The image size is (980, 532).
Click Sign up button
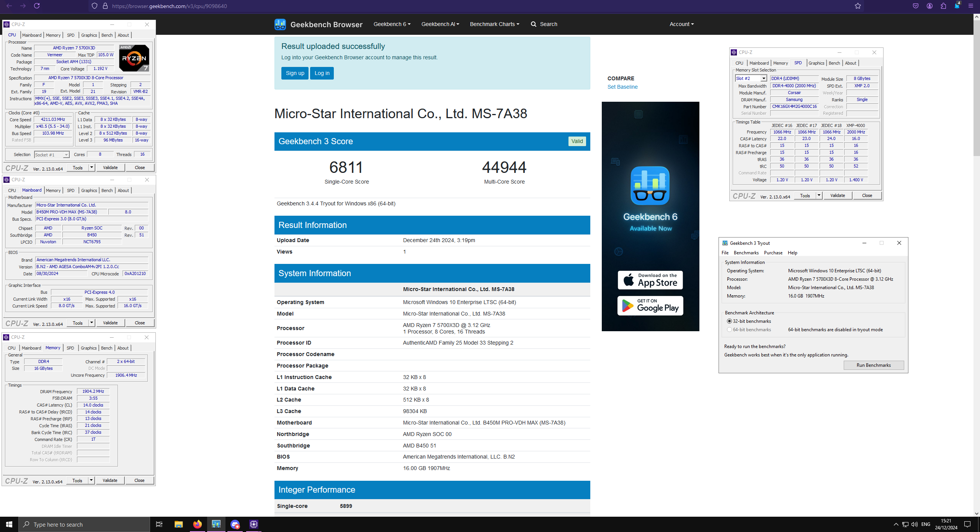pyautogui.click(x=295, y=73)
